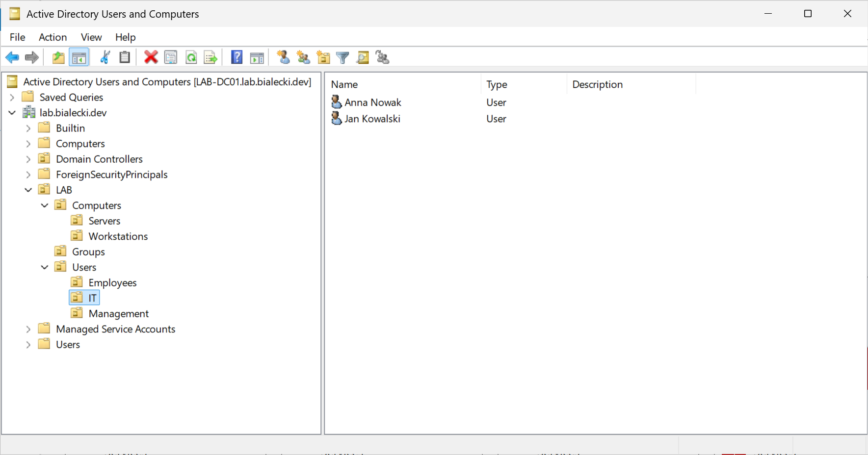Select the Groups OU
The width and height of the screenshot is (868, 455).
88,252
